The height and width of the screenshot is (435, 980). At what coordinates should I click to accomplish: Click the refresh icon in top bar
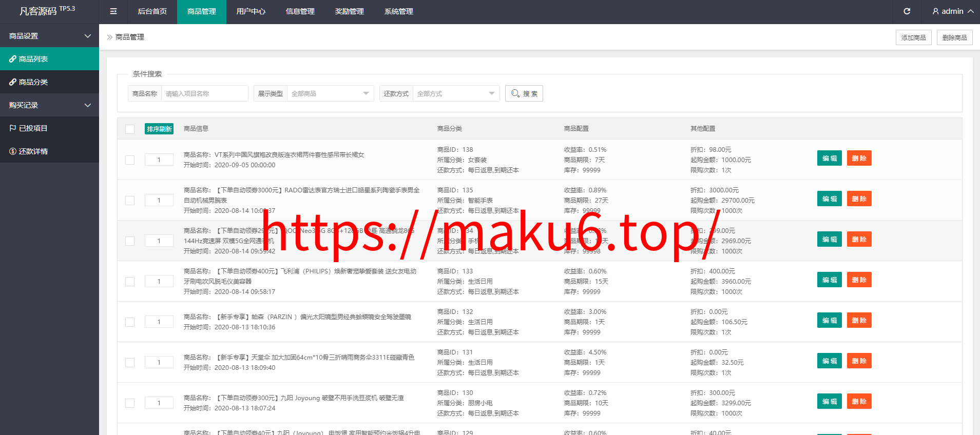pos(907,11)
